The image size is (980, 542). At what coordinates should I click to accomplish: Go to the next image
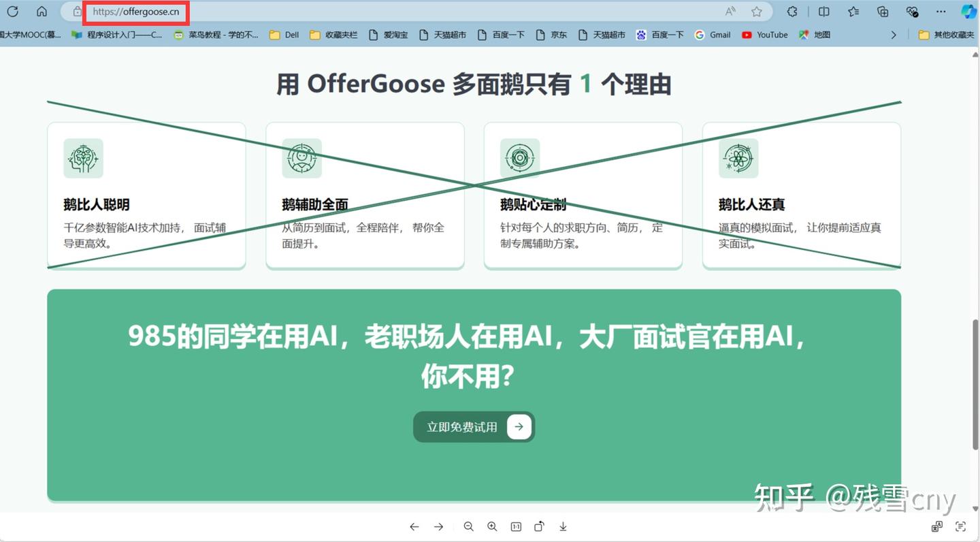point(439,526)
